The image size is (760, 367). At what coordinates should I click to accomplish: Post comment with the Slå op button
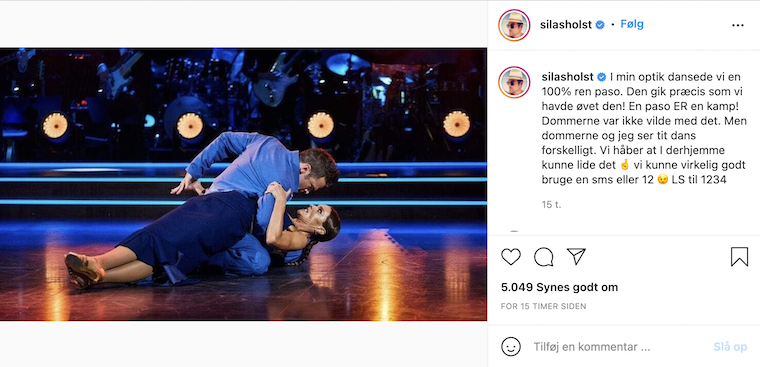tap(730, 347)
